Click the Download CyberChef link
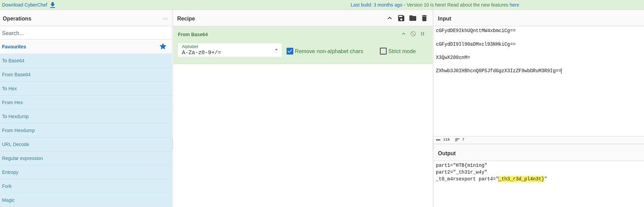644x207 pixels. pos(25,5)
